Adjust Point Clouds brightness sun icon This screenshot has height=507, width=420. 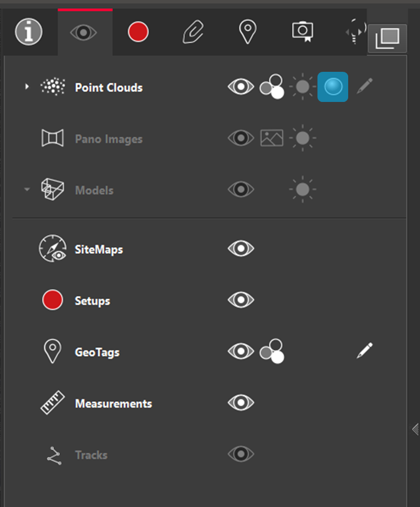[x=302, y=87]
